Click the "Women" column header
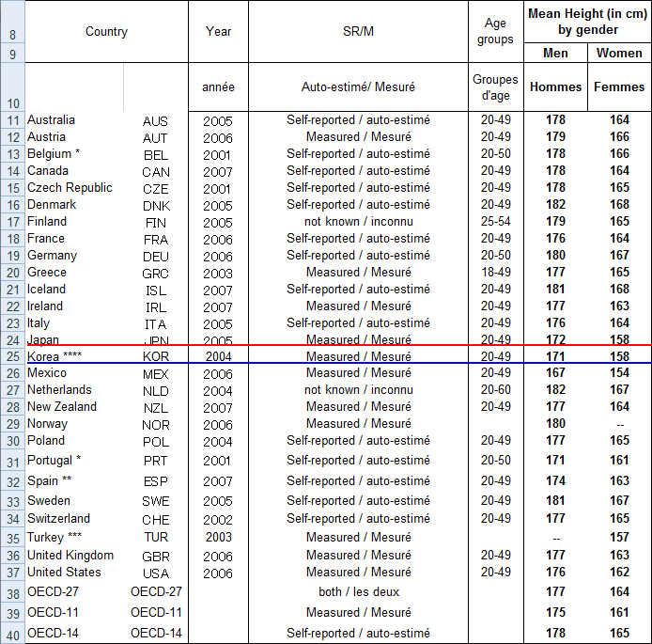Screen dimensions: 652x644 [x=619, y=54]
